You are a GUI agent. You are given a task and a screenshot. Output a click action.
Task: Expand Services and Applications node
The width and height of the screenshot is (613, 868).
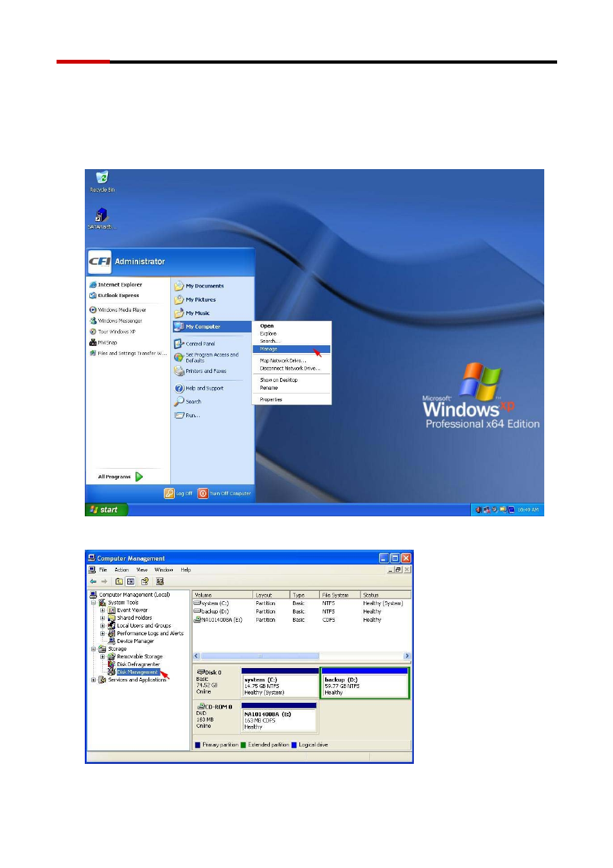[x=93, y=680]
